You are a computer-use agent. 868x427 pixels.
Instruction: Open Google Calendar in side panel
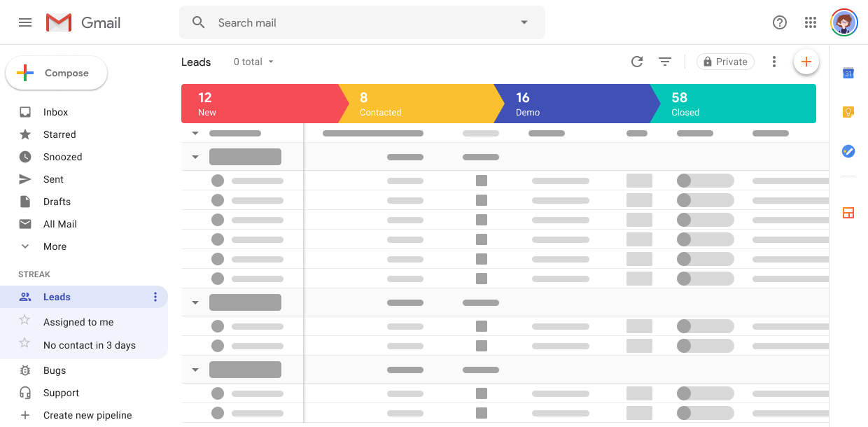click(848, 73)
